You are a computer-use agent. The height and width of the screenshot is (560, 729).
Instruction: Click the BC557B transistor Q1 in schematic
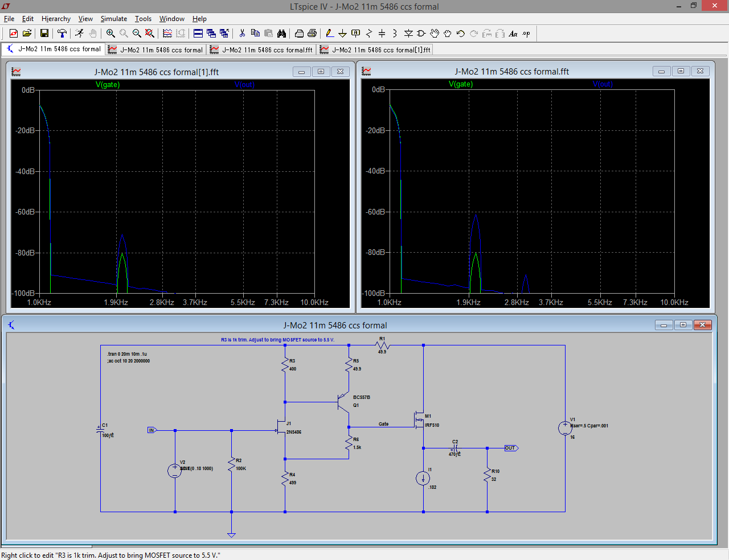[x=342, y=402]
